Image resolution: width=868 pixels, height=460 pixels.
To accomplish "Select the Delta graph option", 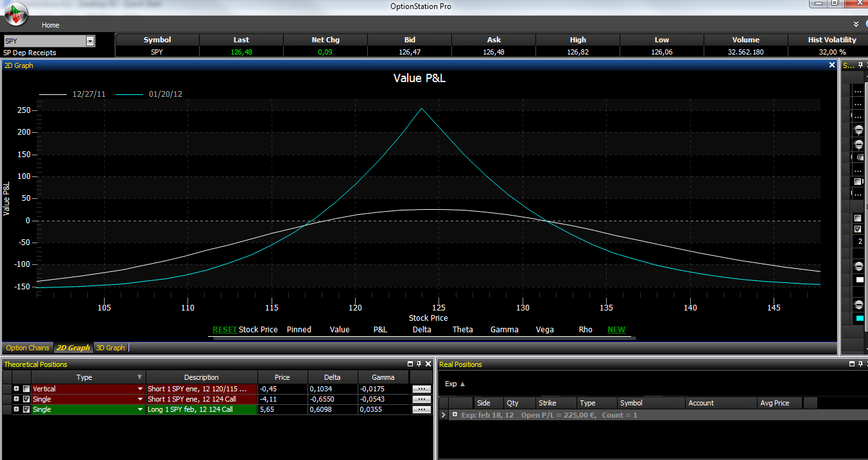I will (422, 330).
